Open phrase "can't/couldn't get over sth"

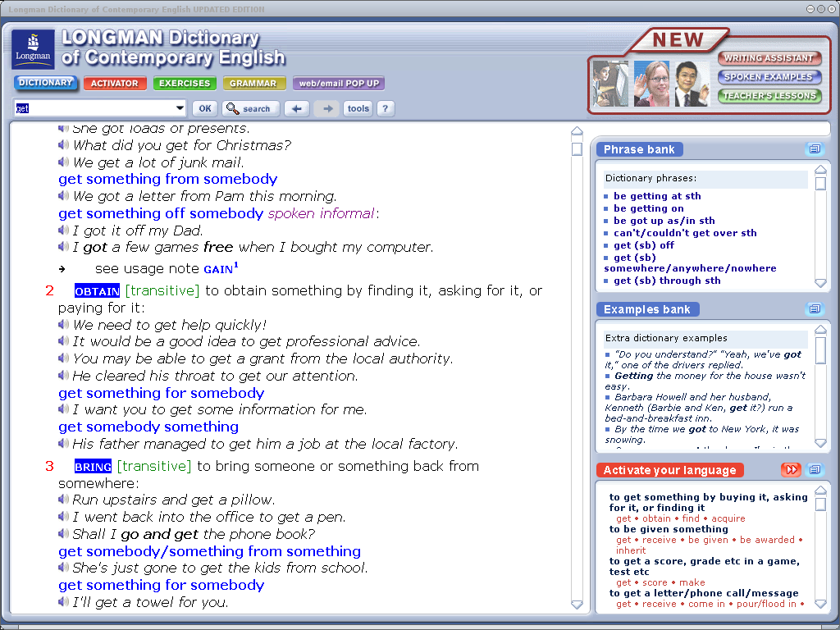point(685,233)
